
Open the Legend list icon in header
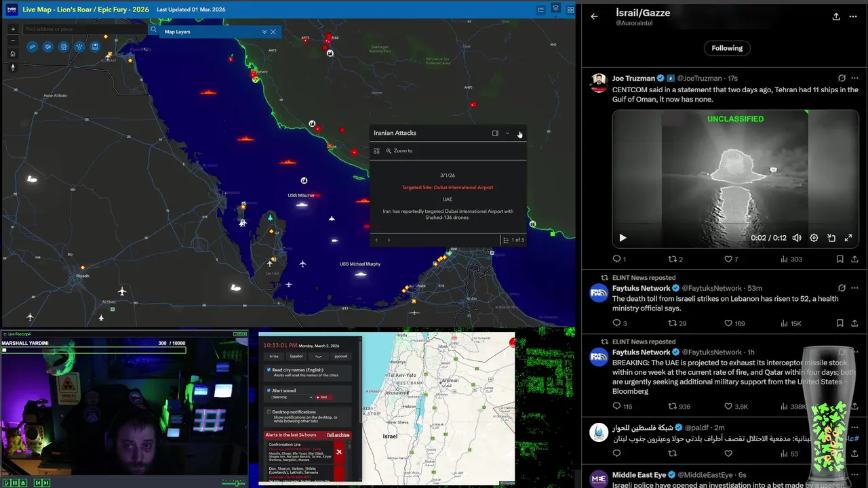pyautogui.click(x=540, y=9)
